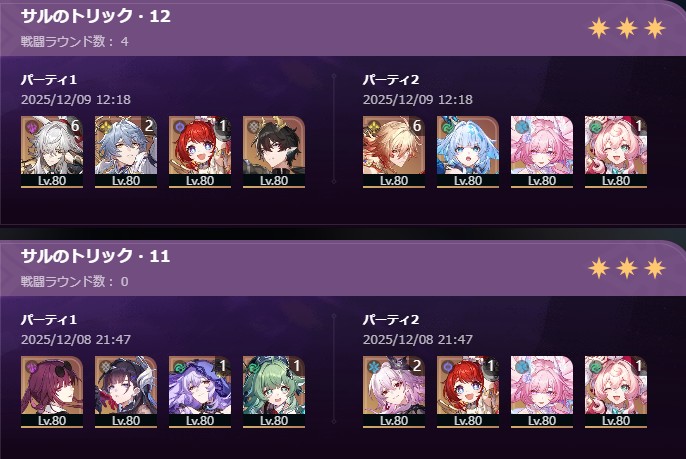Select maroon-haired Kafka portrait in stage 11

[52, 392]
